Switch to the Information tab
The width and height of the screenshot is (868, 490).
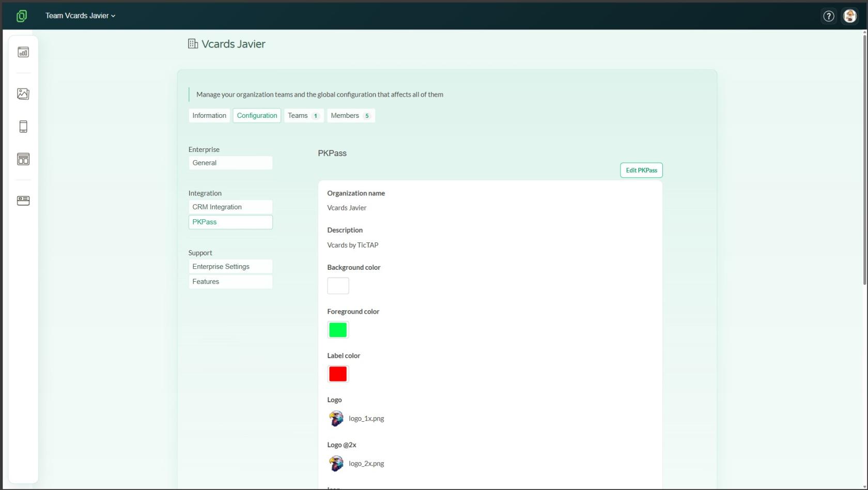click(209, 116)
